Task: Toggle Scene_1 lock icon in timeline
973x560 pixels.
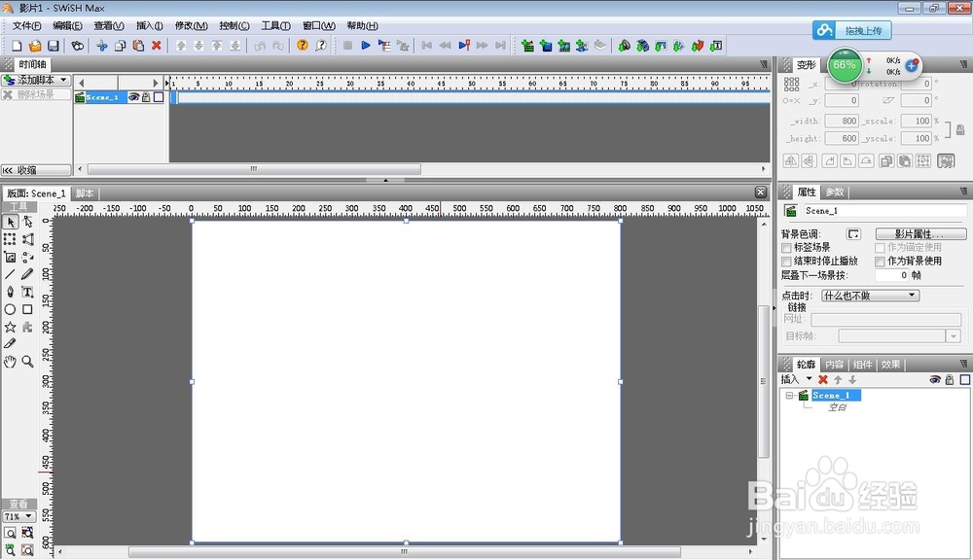Action: click(146, 97)
